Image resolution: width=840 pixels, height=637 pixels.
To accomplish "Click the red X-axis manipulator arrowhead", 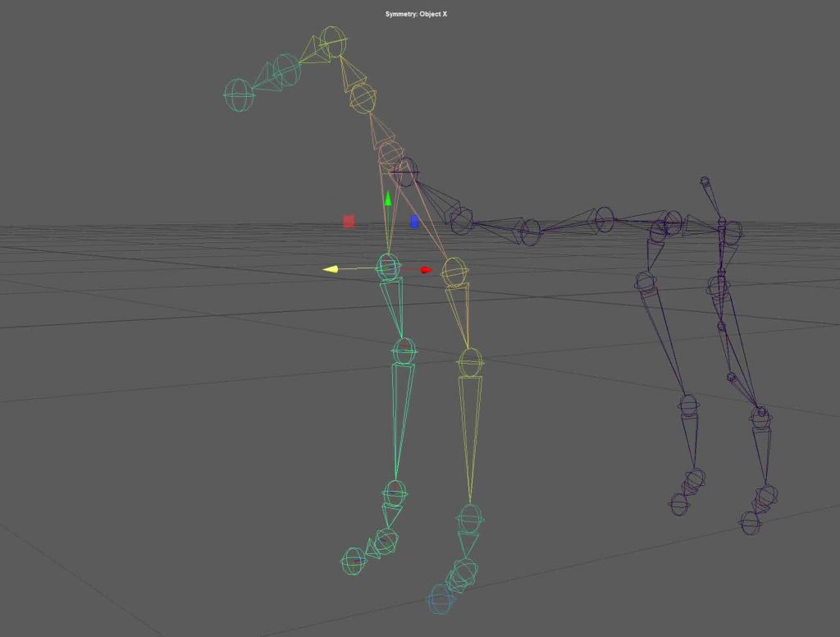I will [x=427, y=269].
